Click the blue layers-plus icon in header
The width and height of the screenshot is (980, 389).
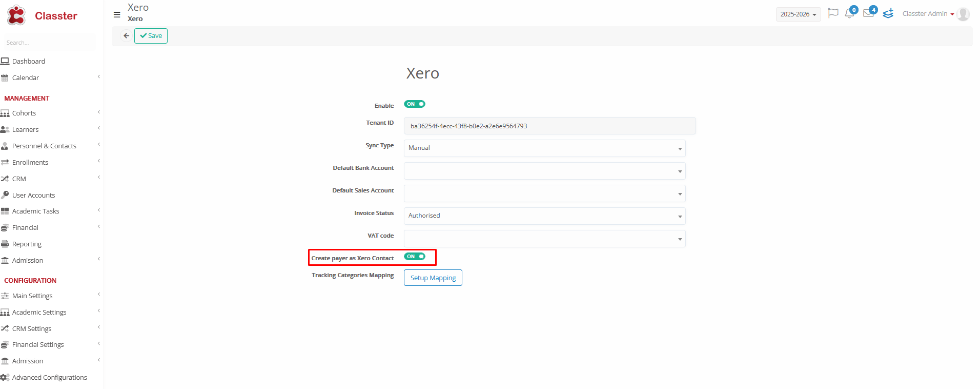(x=888, y=13)
